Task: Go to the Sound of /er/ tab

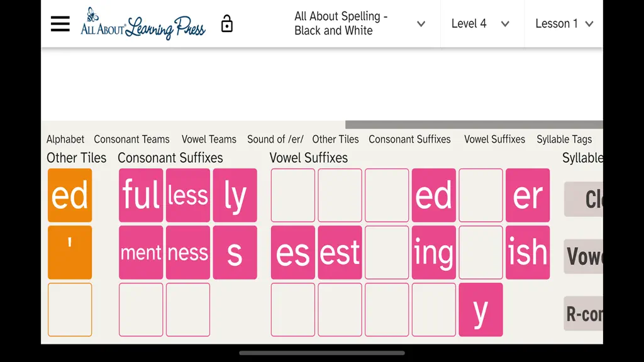Action: (275, 139)
